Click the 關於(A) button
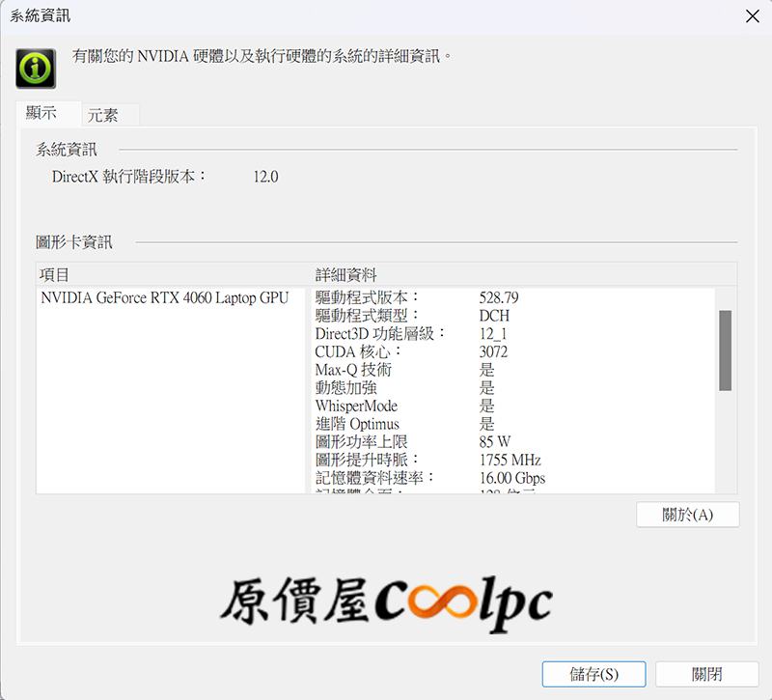This screenshot has height=700, width=772. [687, 515]
